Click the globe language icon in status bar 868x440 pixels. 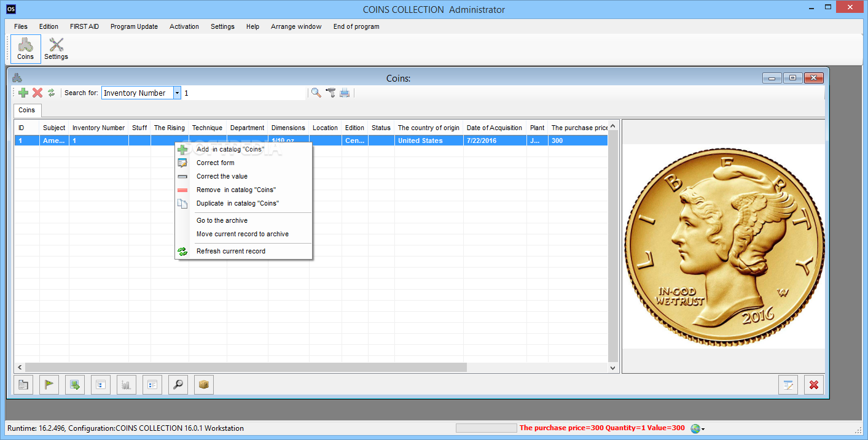click(x=695, y=428)
